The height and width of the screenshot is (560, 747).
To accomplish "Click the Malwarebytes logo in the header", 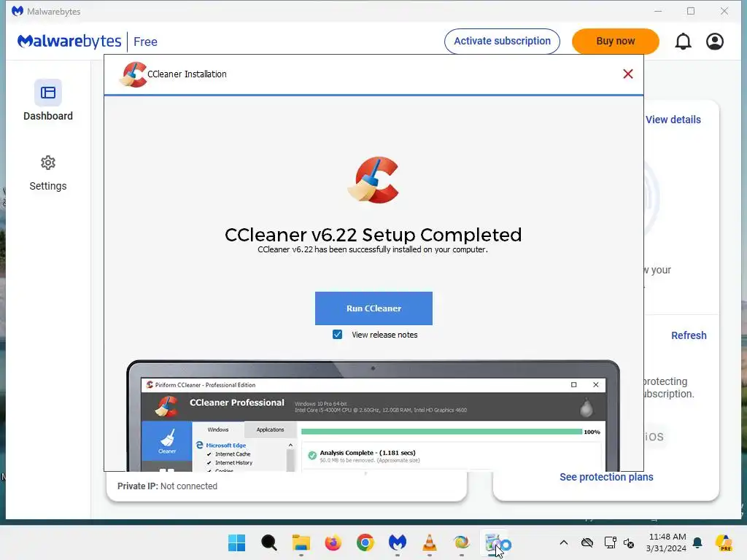I will 69,42.
